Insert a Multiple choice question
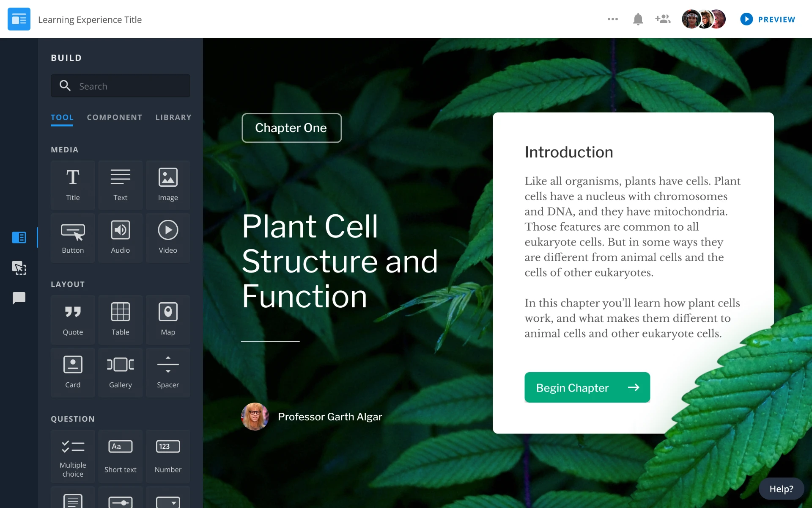The height and width of the screenshot is (508, 812). (x=73, y=456)
